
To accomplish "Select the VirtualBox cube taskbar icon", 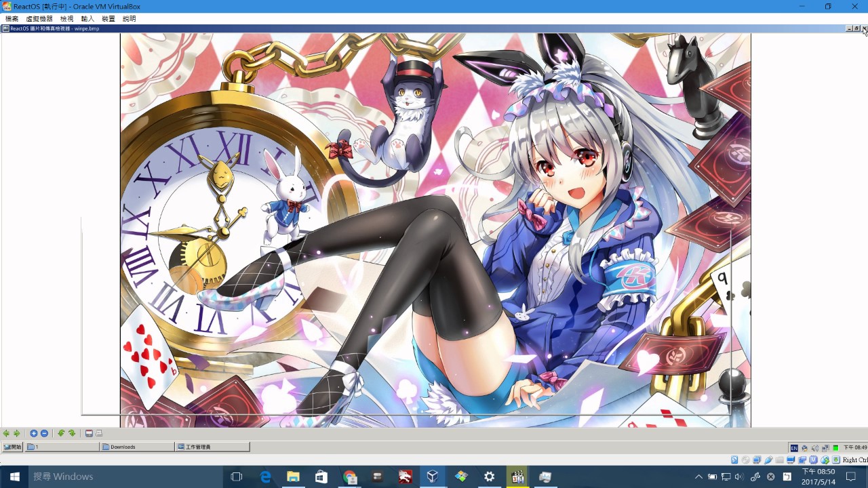I will click(x=433, y=476).
